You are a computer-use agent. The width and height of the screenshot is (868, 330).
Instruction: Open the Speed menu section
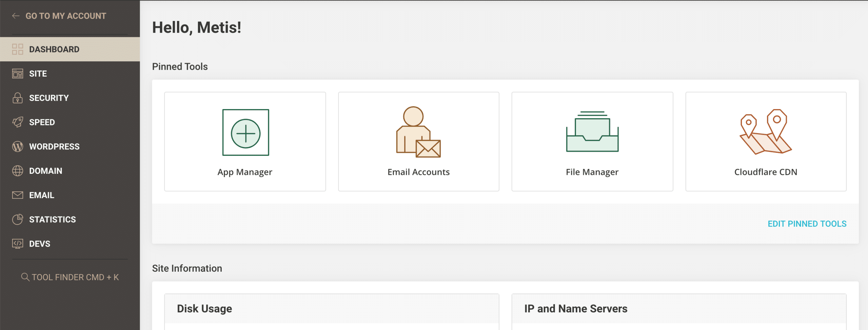(x=70, y=122)
